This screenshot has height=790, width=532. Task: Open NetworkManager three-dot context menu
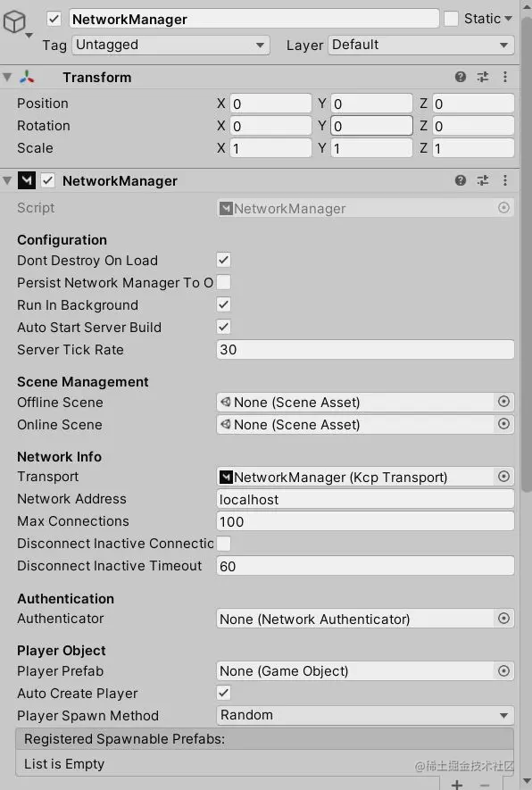505,180
